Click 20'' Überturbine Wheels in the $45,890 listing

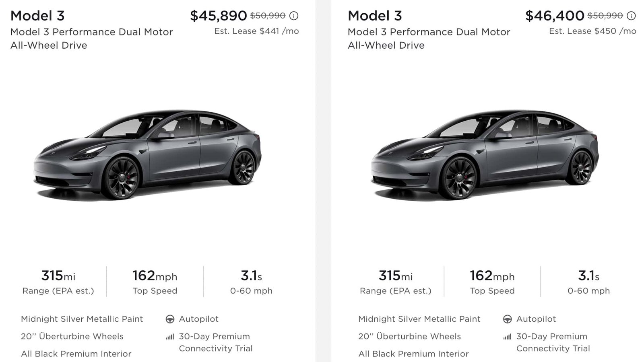tap(72, 336)
